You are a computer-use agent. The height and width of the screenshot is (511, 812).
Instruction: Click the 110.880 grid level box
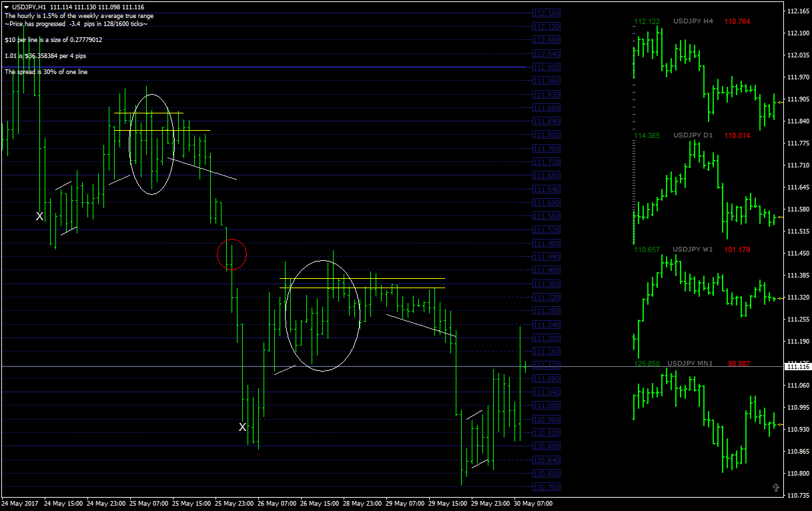pyautogui.click(x=547, y=446)
